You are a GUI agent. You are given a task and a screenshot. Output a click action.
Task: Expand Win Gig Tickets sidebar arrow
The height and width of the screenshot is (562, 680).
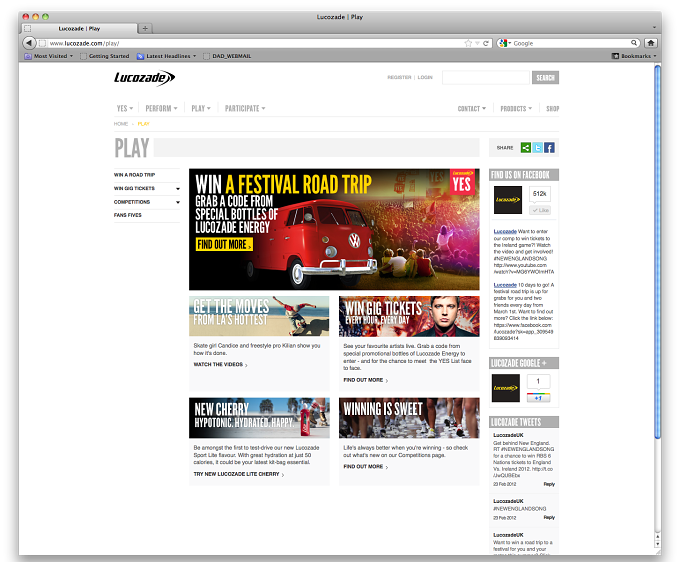click(178, 189)
